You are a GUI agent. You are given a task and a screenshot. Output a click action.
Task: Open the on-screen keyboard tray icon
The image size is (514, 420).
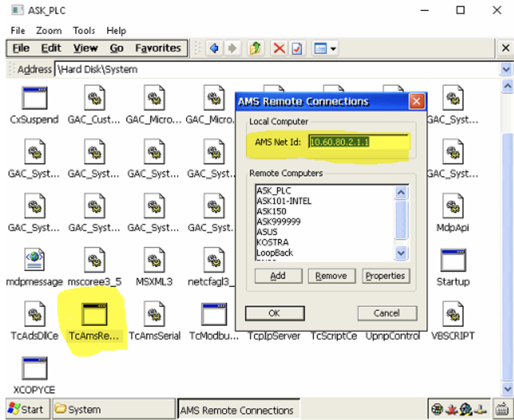tap(502, 409)
